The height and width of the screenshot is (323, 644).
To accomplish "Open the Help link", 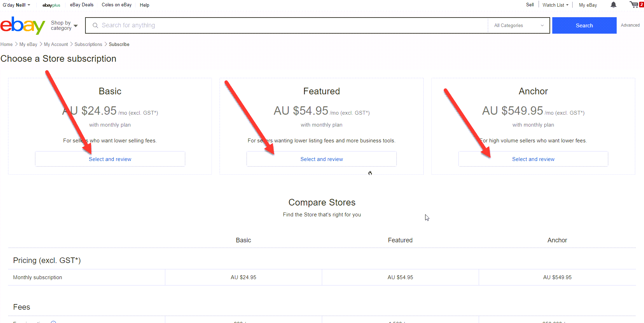I will pos(144,5).
